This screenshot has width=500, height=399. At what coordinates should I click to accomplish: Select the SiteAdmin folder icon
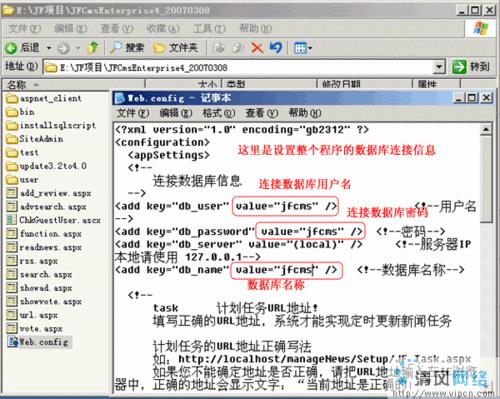(x=12, y=139)
